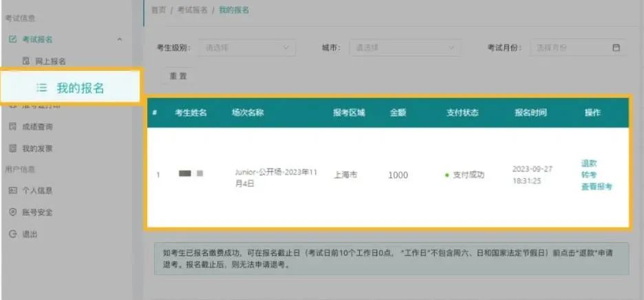Image resolution: width=644 pixels, height=300 pixels.
Task: Select 我的报名 in the sidebar
Action: [80, 88]
